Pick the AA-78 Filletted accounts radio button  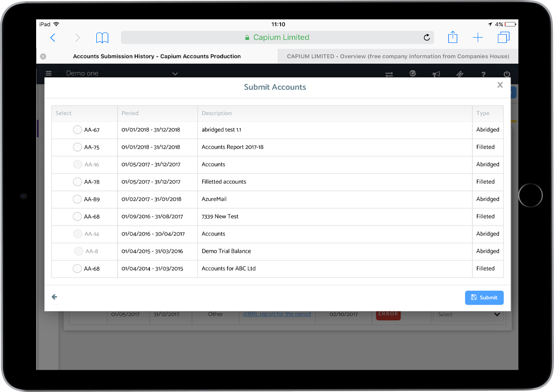point(77,182)
